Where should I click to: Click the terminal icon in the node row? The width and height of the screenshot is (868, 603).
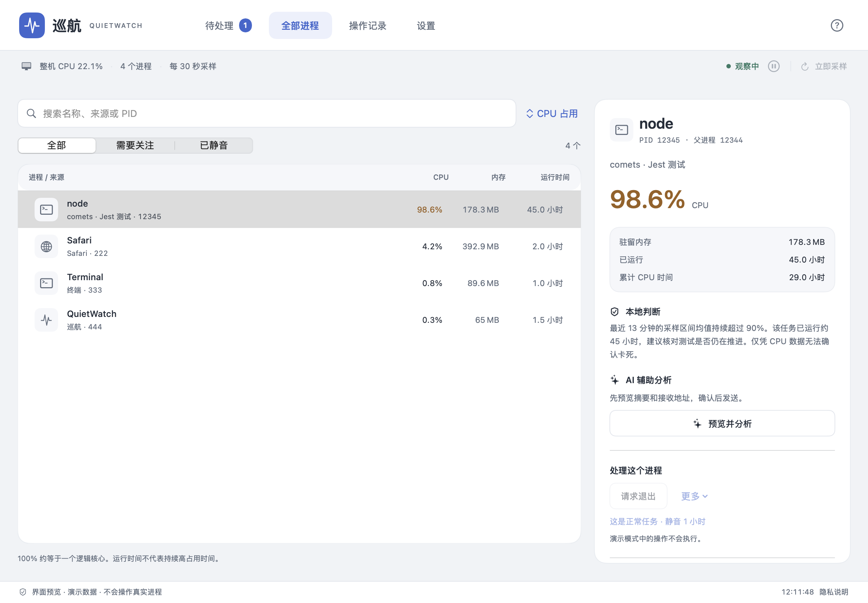click(x=46, y=209)
